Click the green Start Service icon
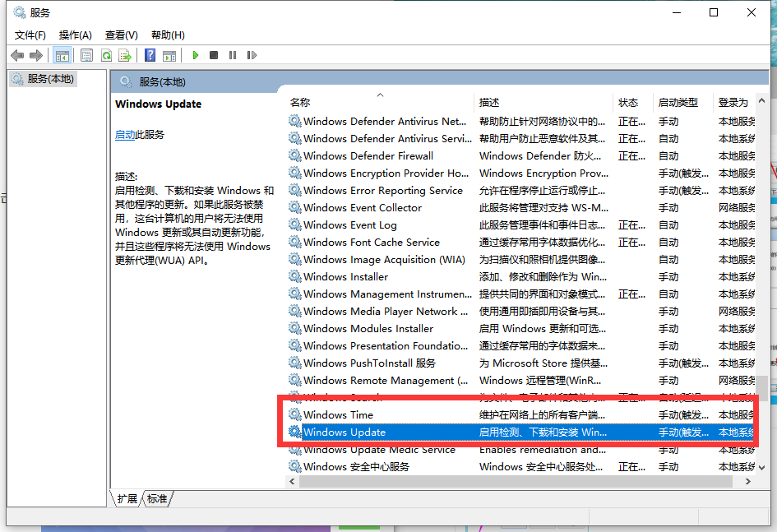Viewport: 777px width, 532px height. [195, 55]
